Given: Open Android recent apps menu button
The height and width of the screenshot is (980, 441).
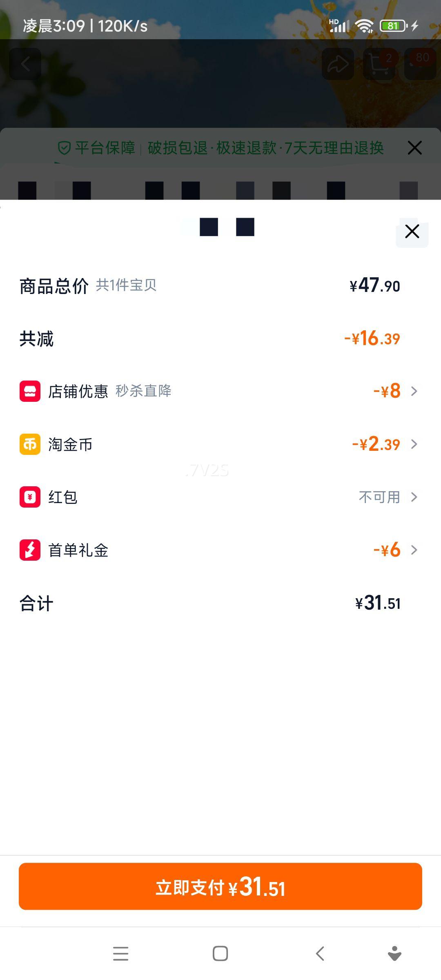Looking at the screenshot, I should pyautogui.click(x=120, y=953).
